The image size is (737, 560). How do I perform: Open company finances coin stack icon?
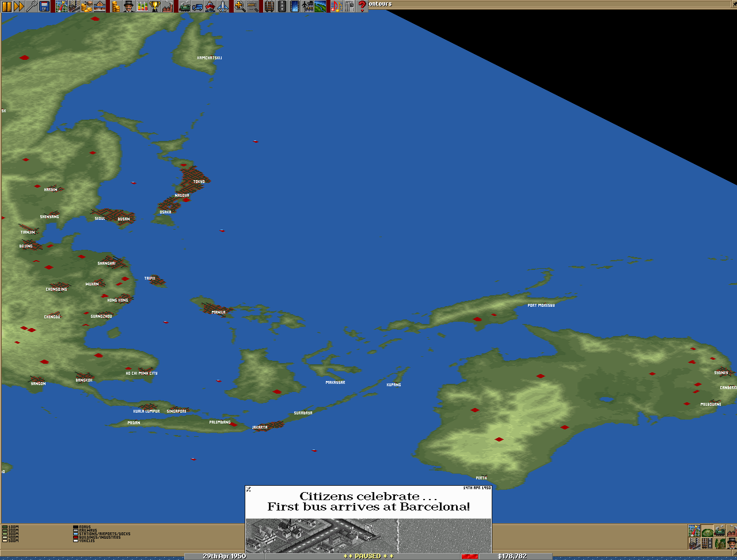pyautogui.click(x=116, y=6)
